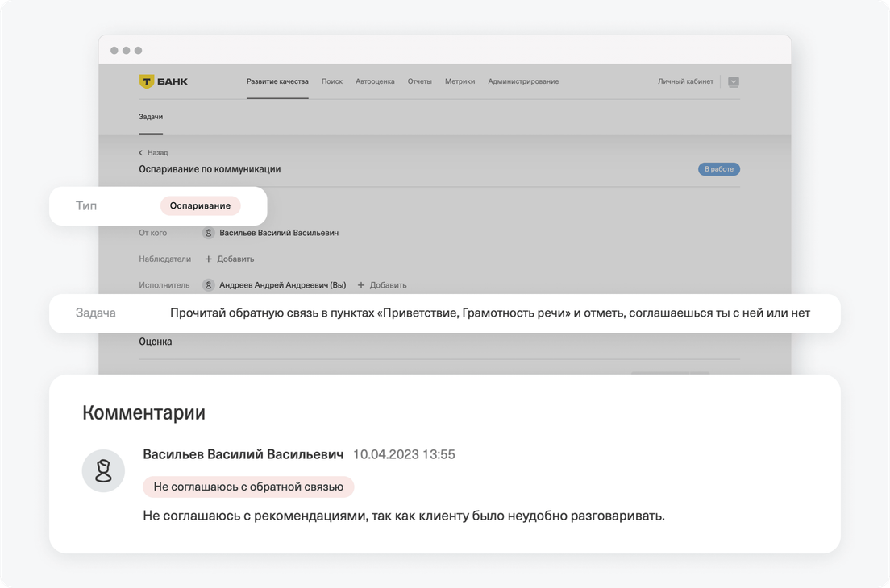Open the Развитие качества menu tab
This screenshot has width=890, height=588.
(x=277, y=81)
